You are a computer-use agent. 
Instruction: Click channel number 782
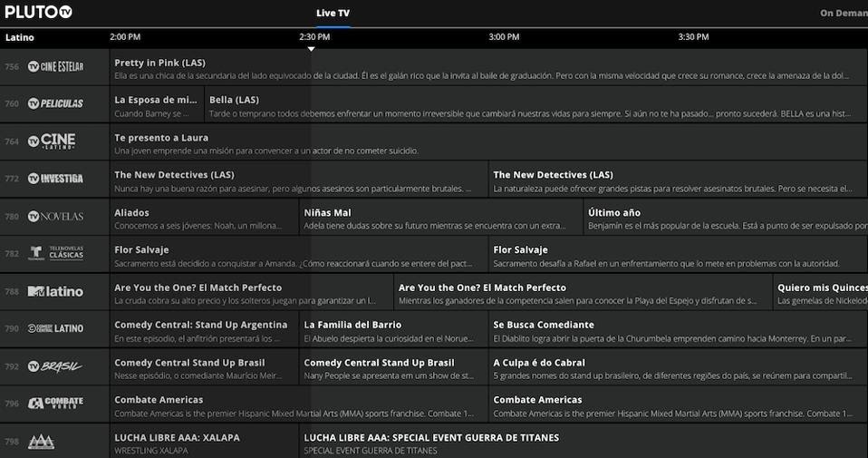coord(12,253)
